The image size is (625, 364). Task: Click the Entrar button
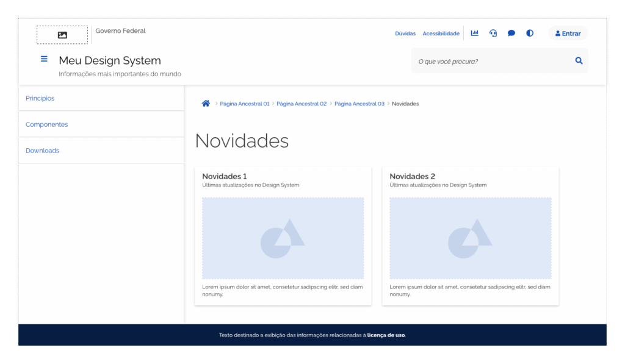click(x=568, y=33)
